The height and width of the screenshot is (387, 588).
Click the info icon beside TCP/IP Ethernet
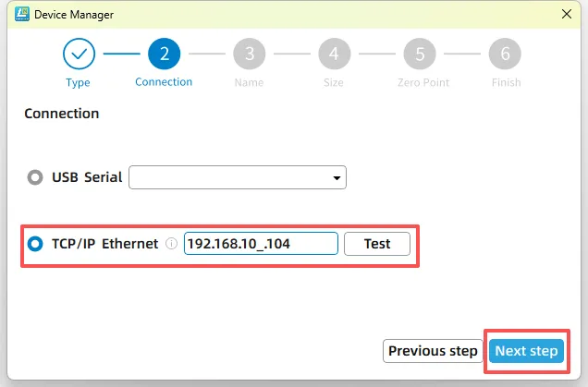171,245
